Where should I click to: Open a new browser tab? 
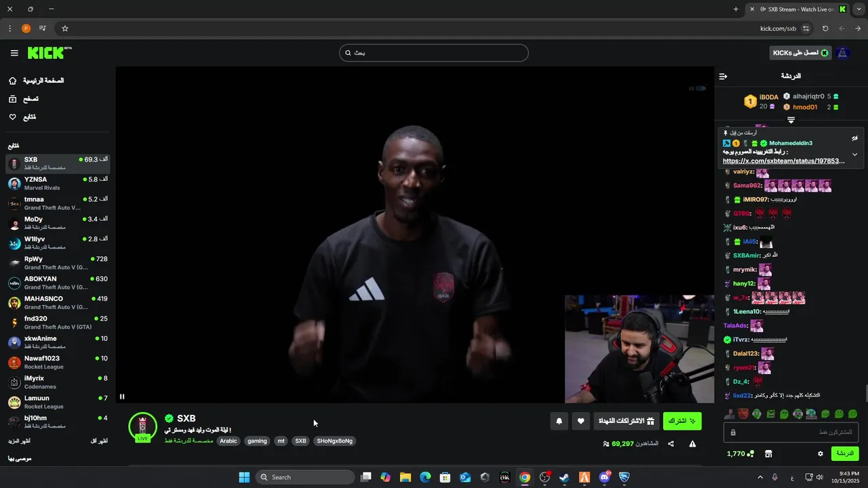pyautogui.click(x=736, y=9)
